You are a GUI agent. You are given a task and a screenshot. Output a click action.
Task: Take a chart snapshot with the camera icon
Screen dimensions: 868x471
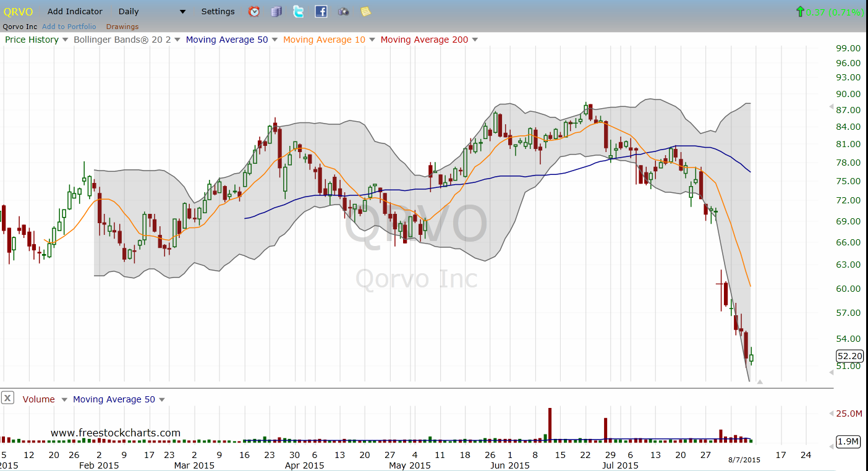(343, 11)
